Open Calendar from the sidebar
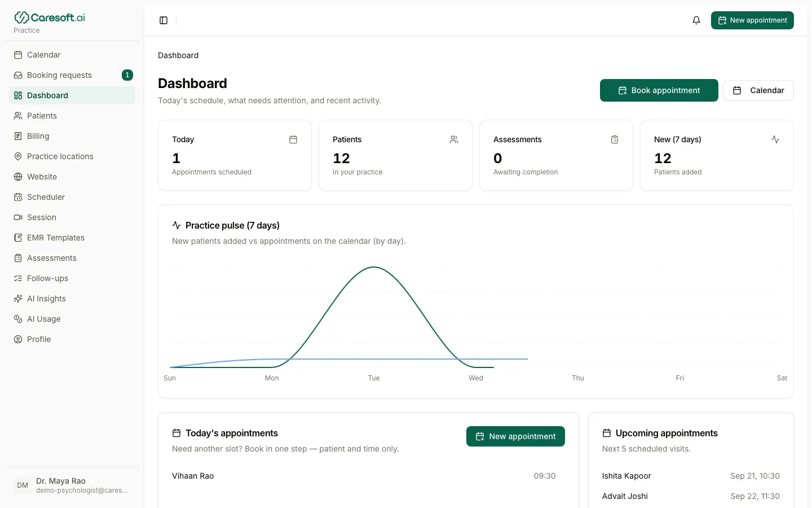The height and width of the screenshot is (508, 812). 72,55
